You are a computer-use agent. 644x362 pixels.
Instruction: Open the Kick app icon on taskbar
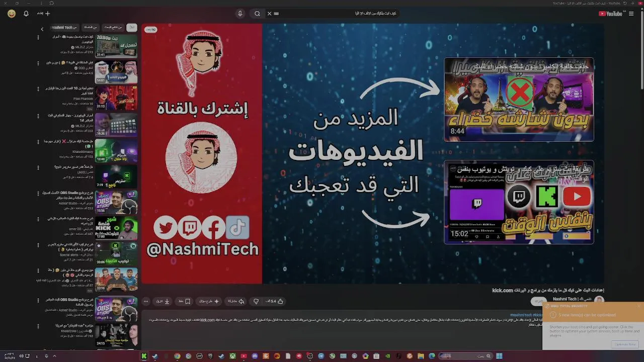pyautogui.click(x=145, y=356)
